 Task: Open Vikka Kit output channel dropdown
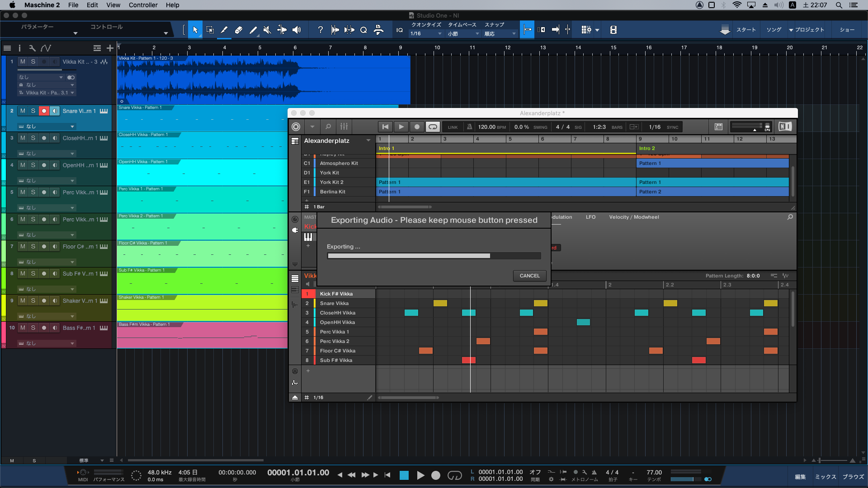click(47, 93)
